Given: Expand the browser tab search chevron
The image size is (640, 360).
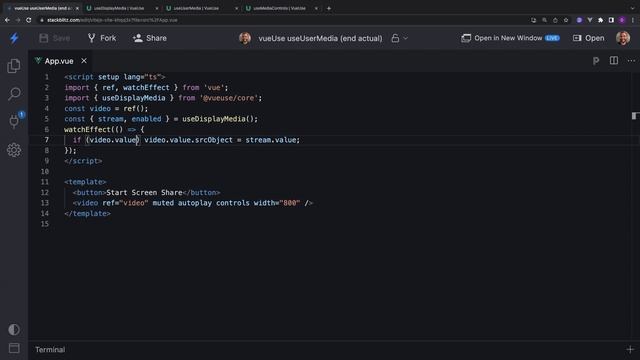Looking at the screenshot, I should click(632, 8).
